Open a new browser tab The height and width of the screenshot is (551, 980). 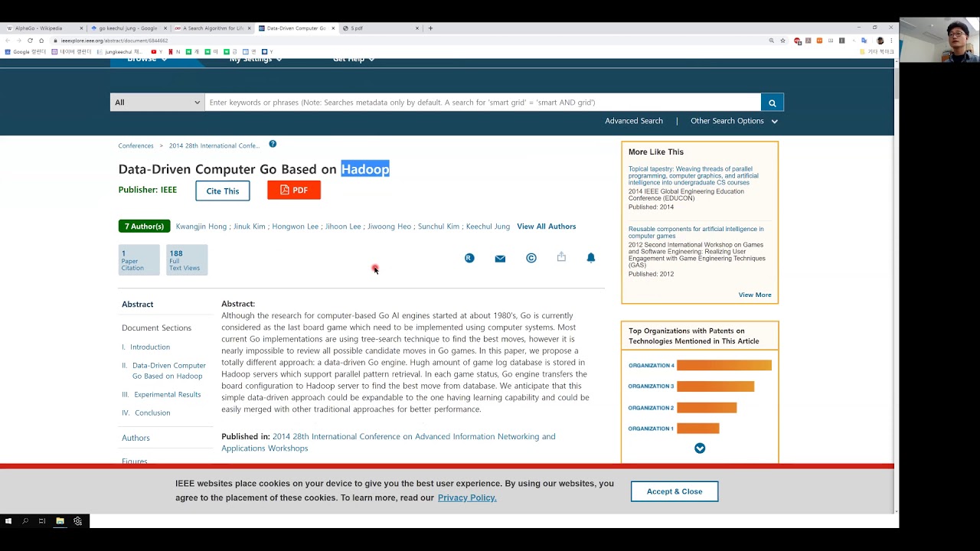coord(430,28)
